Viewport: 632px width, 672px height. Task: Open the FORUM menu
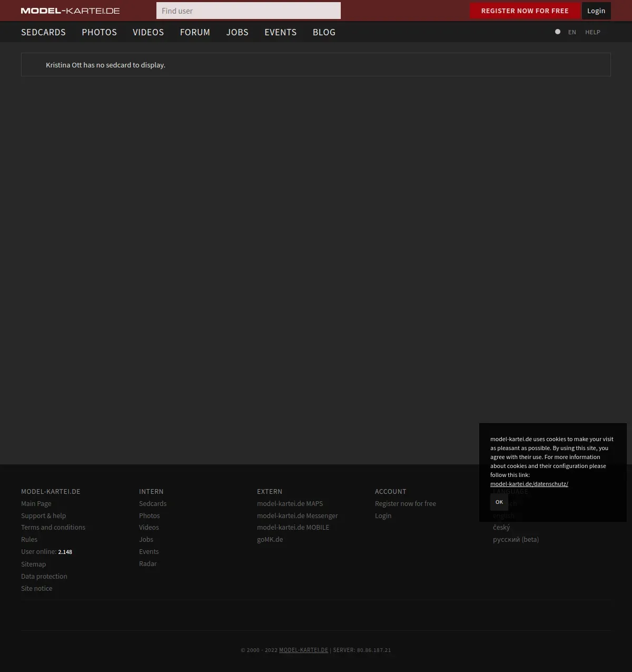(195, 32)
